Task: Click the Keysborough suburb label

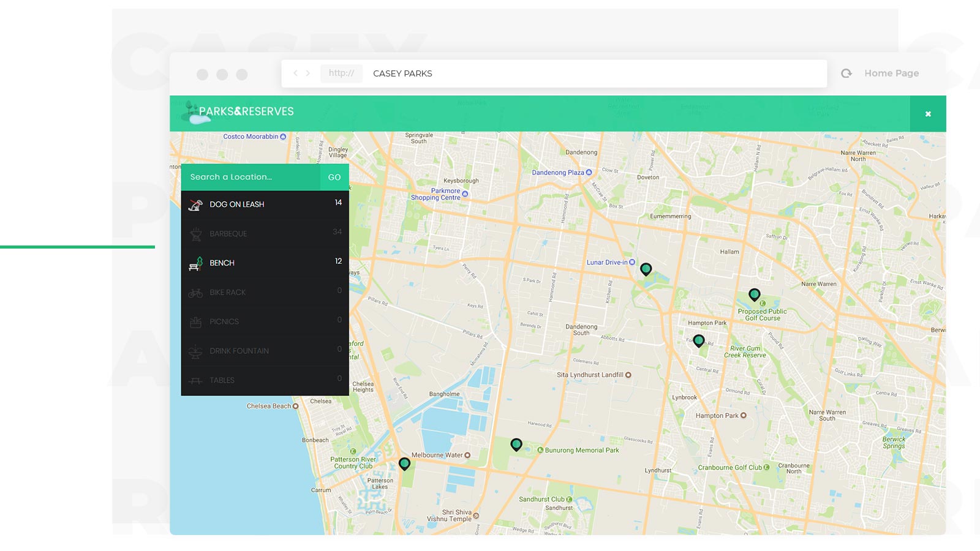Action: click(461, 181)
